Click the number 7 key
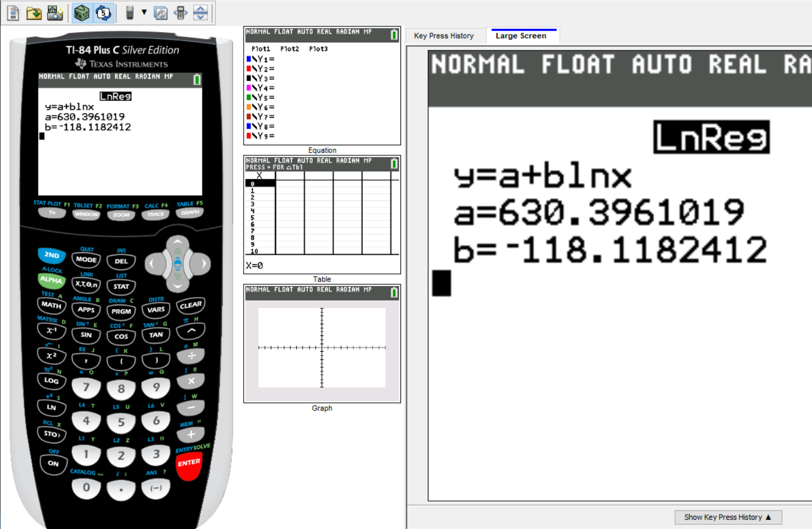The height and width of the screenshot is (529, 812). pyautogui.click(x=86, y=388)
